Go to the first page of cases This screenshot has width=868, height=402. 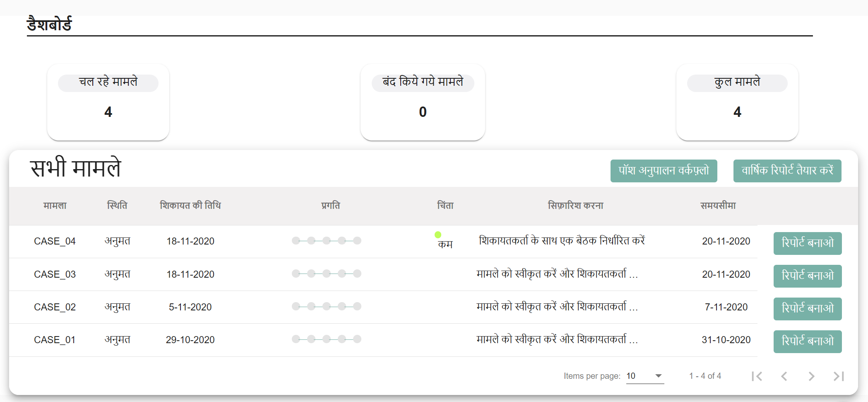757,376
